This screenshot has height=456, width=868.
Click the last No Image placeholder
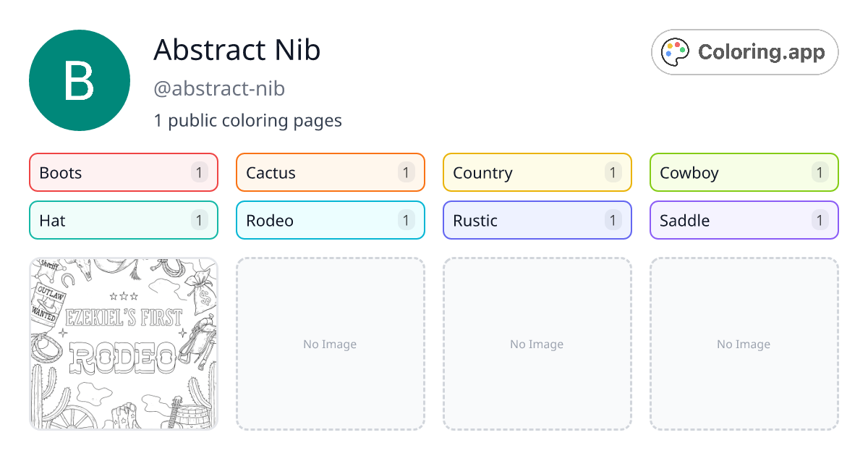[744, 344]
